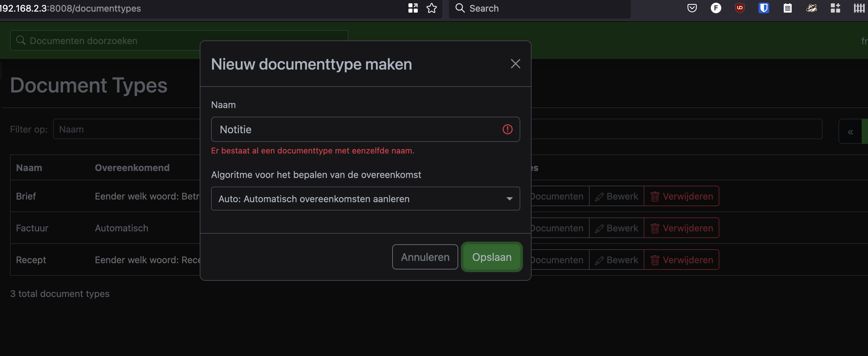
Task: Open the library icon at the far right
Action: 859,8
